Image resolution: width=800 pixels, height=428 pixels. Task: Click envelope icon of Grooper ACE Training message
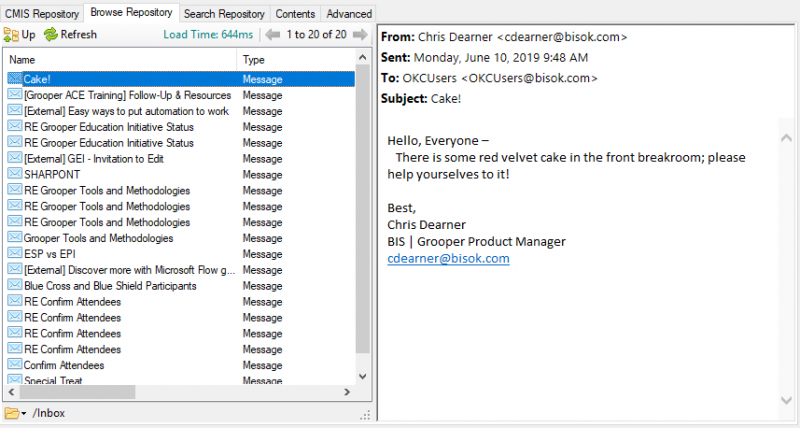(15, 94)
